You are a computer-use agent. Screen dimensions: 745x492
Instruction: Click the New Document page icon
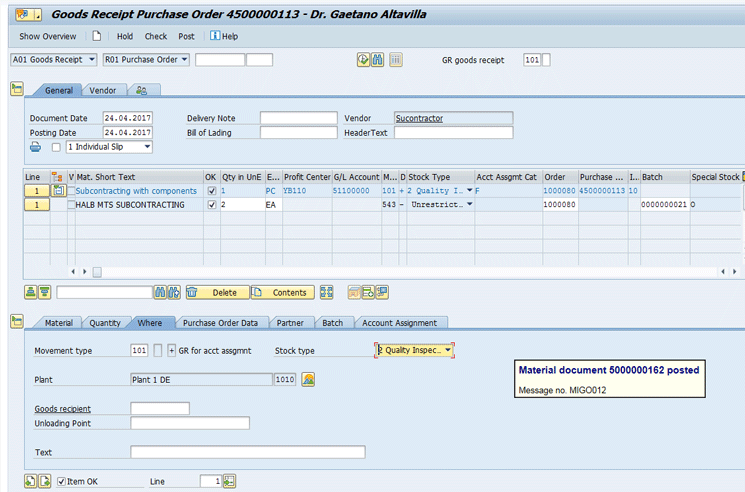[x=97, y=36]
